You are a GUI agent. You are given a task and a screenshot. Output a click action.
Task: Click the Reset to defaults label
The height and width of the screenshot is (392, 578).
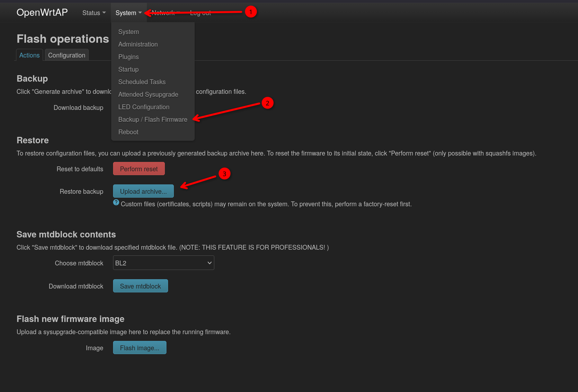pyautogui.click(x=80, y=169)
